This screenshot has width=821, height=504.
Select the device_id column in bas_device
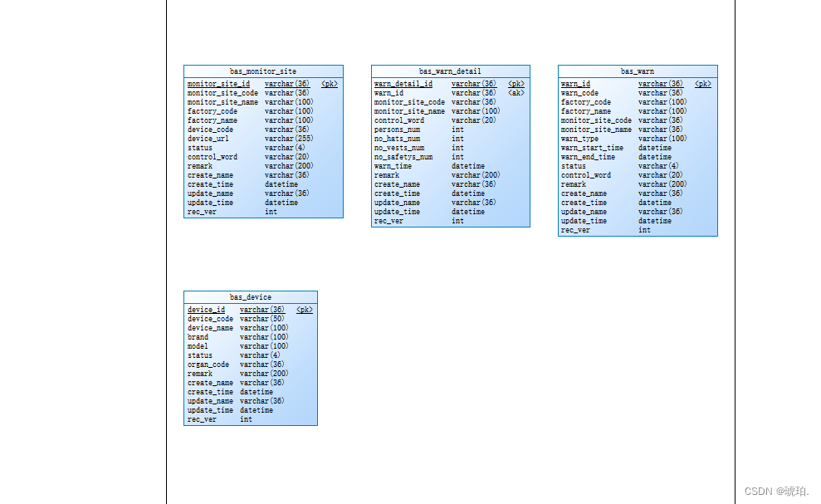tap(206, 309)
